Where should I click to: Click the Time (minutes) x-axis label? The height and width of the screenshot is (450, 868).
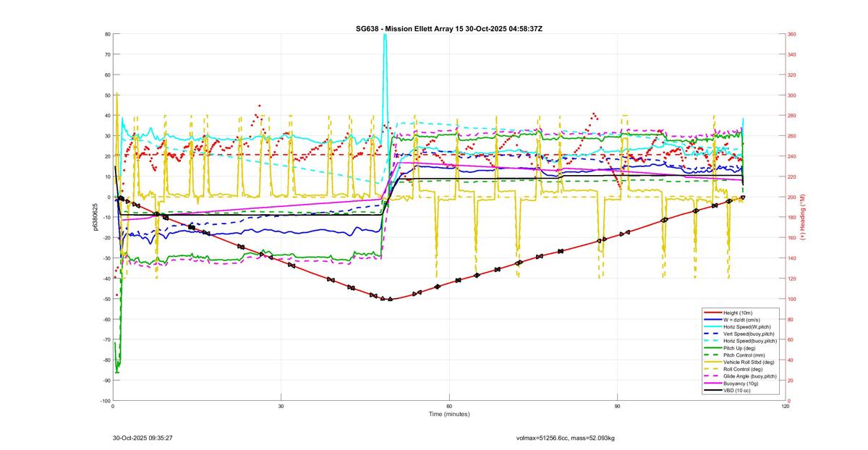pos(448,415)
